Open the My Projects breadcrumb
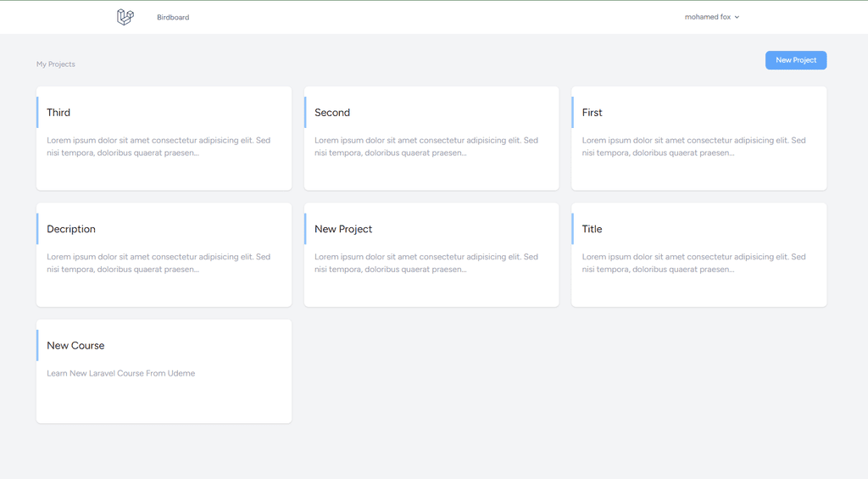Screen dimensions: 868x479 [x=55, y=64]
